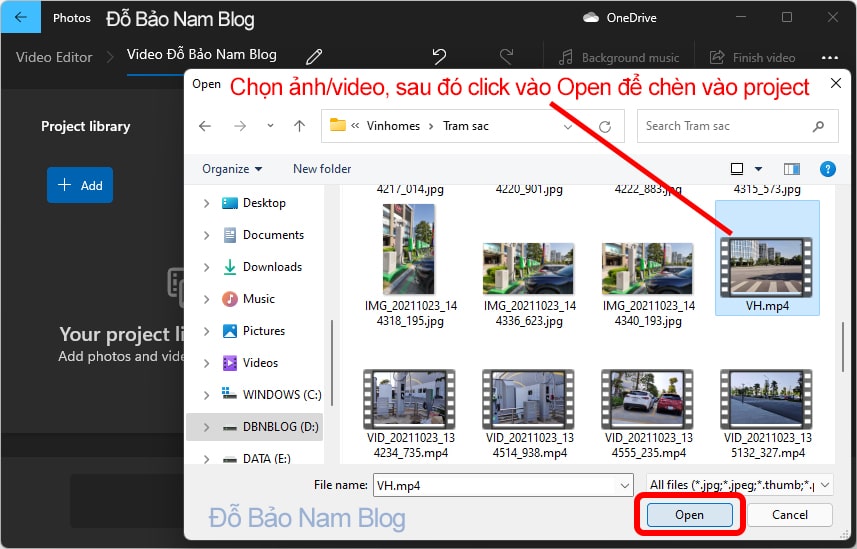The height and width of the screenshot is (549, 857).
Task: Toggle the preview pane icon
Action: point(791,169)
